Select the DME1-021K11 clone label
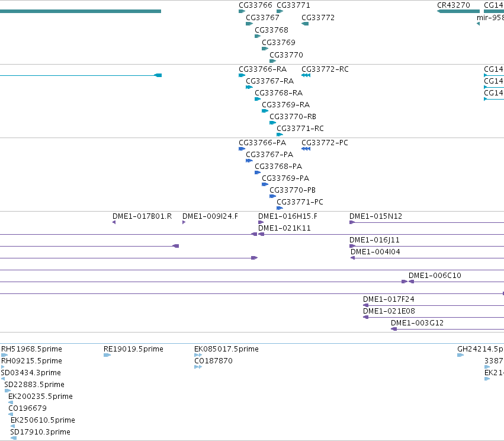Screen dimensions: 504x441 284,228
